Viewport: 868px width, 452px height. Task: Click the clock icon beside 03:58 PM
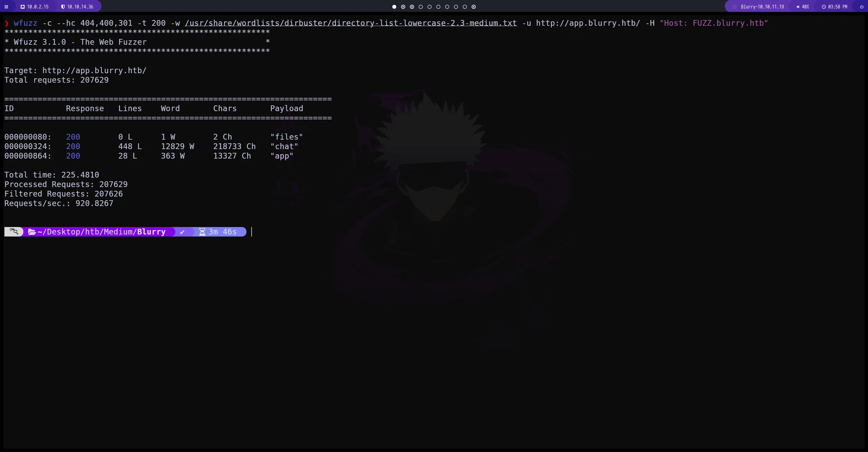[x=824, y=7]
